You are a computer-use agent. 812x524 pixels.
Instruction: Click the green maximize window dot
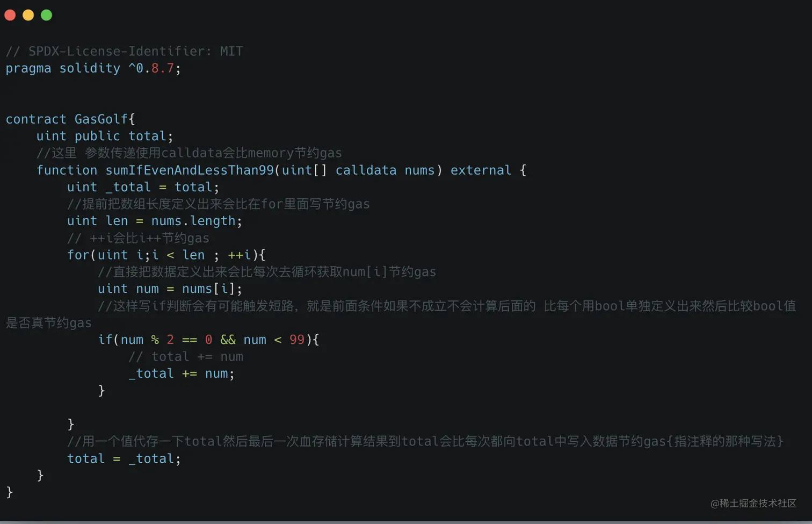[47, 15]
